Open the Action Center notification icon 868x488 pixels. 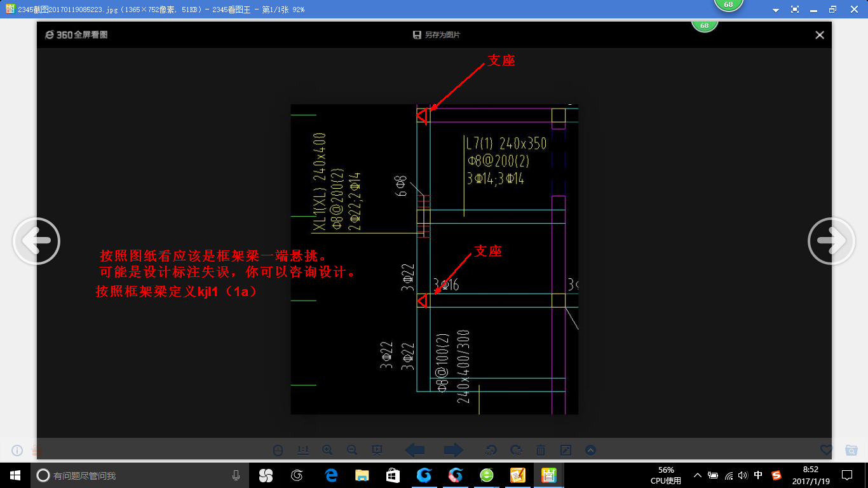[x=846, y=475]
